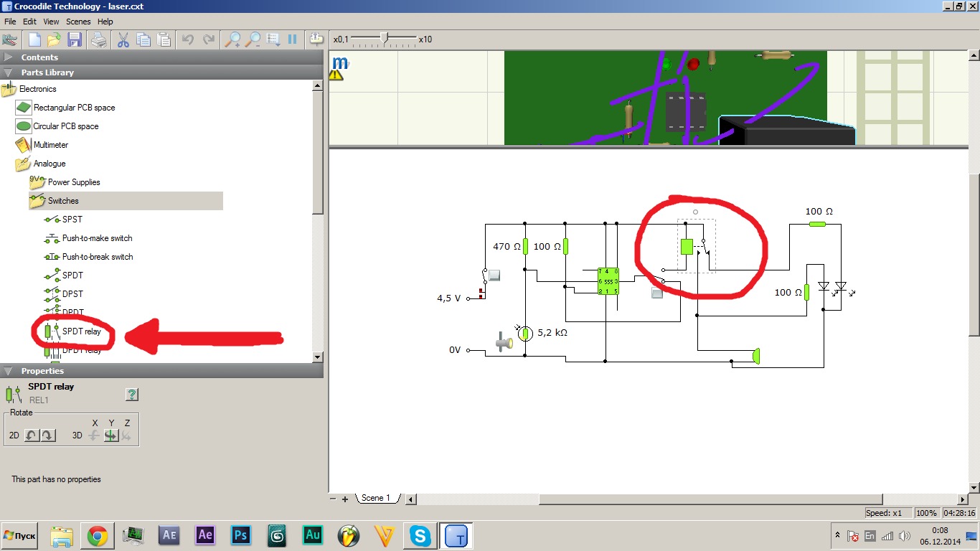Screen dimensions: 980x551
Task: Rotate part counter-clockwise in 2D
Action: (32, 435)
